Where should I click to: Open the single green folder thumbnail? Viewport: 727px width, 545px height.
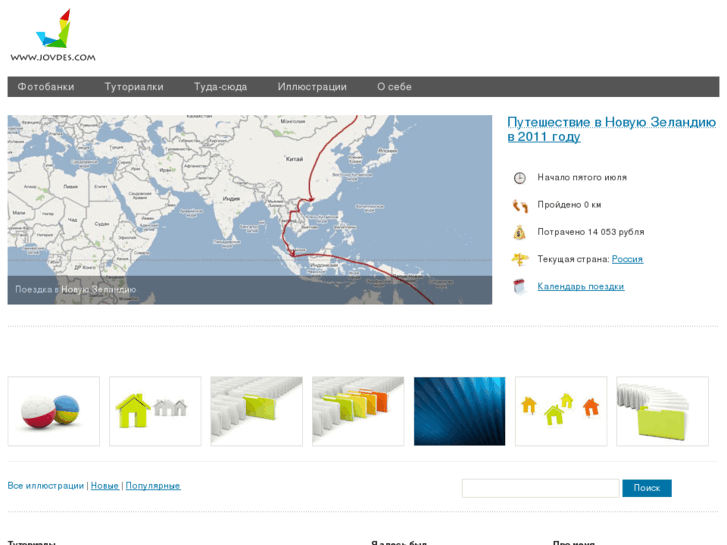click(256, 411)
